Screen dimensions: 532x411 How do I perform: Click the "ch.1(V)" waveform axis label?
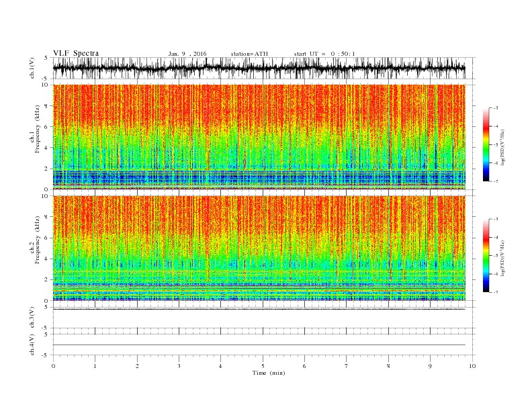click(32, 68)
